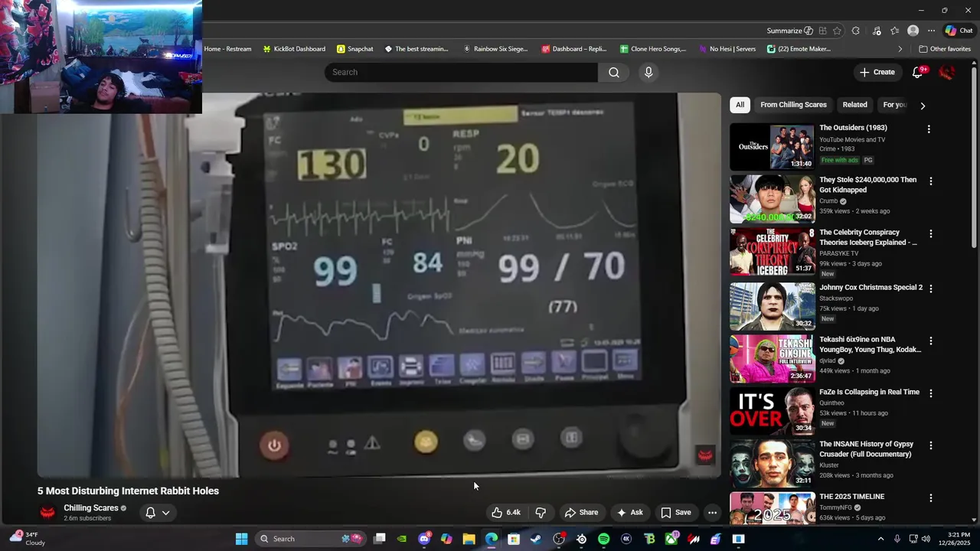Open the Ask button under the video
980x551 pixels.
point(630,513)
